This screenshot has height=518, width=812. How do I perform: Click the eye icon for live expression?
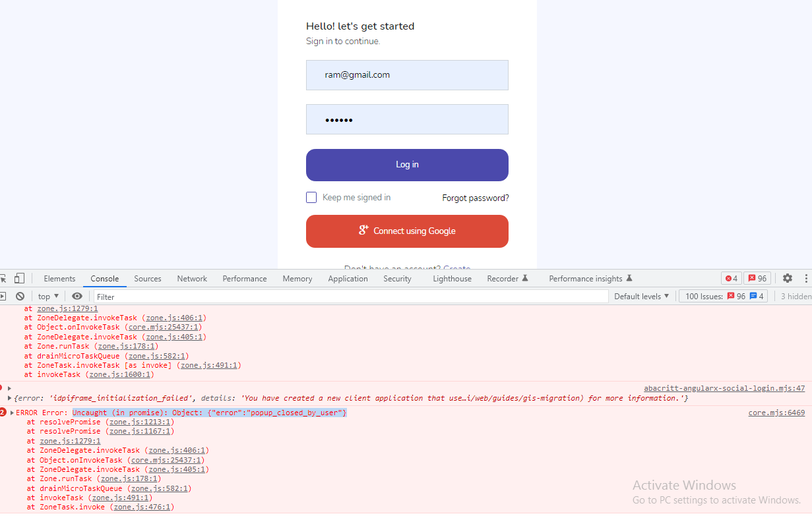77,297
